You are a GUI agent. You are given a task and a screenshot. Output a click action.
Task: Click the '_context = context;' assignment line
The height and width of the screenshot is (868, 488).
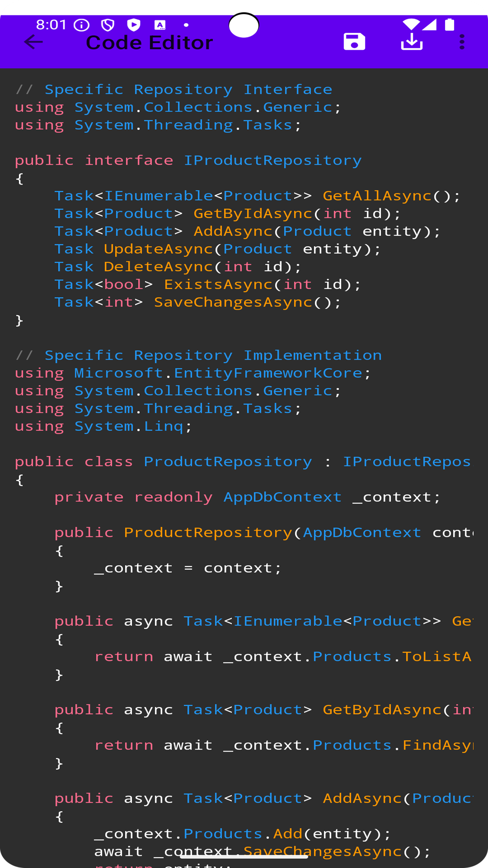click(x=188, y=568)
